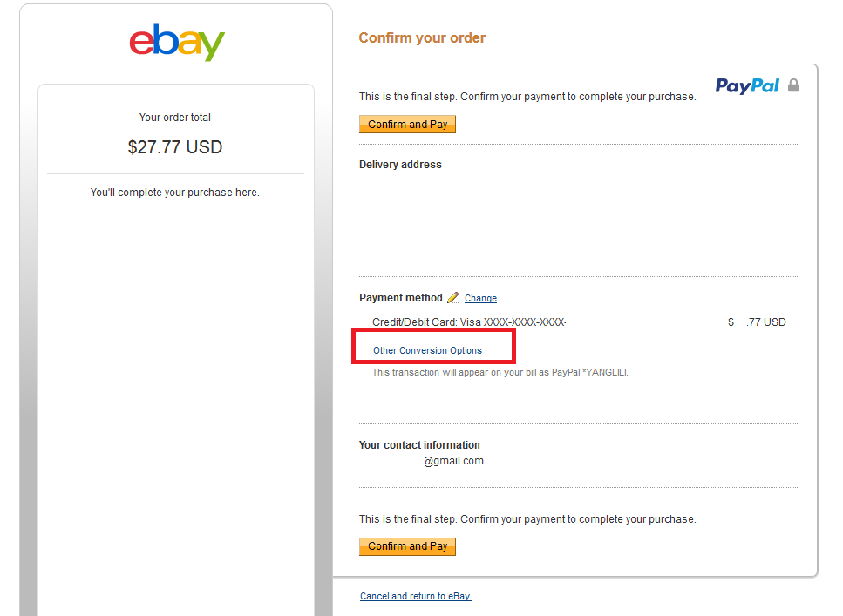Click the Your order total label
This screenshot has height=616, width=843.
pos(175,117)
